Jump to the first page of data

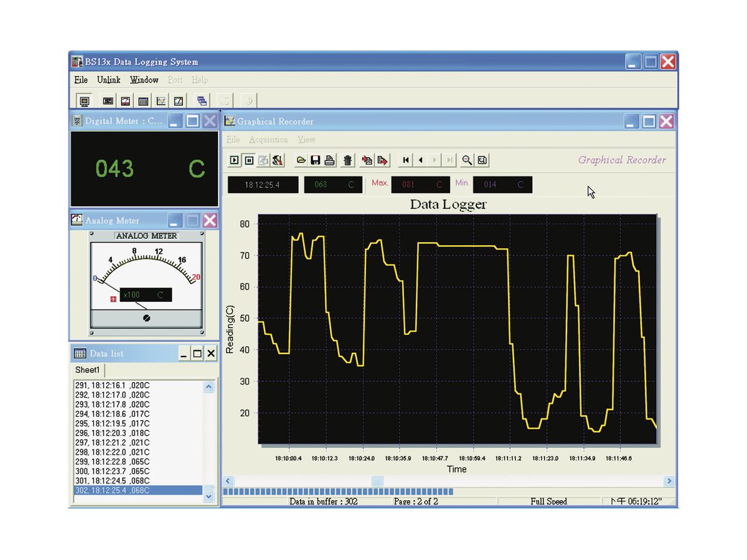coord(406,161)
